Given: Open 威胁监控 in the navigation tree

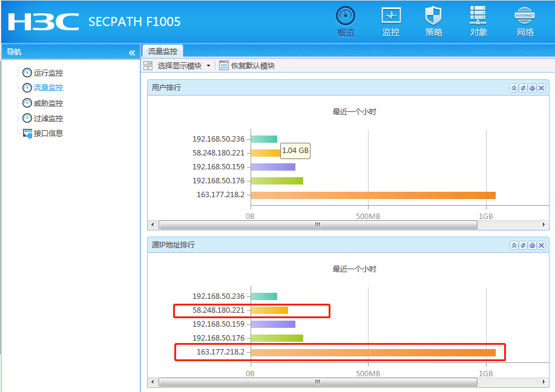Looking at the screenshot, I should click(43, 103).
